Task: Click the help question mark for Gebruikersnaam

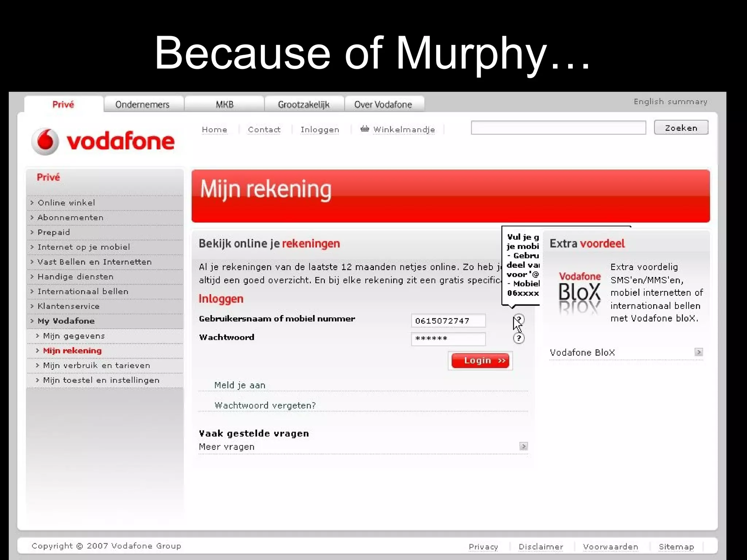Action: 519,320
